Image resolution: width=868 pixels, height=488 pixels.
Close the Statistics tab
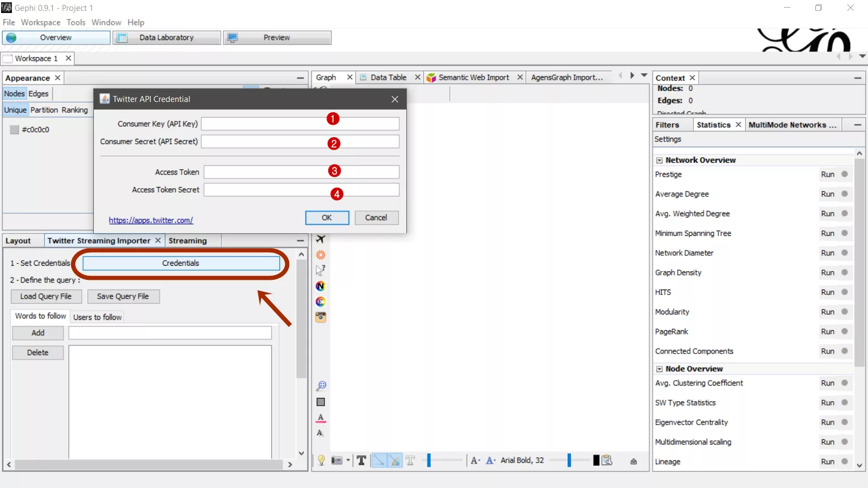point(738,125)
